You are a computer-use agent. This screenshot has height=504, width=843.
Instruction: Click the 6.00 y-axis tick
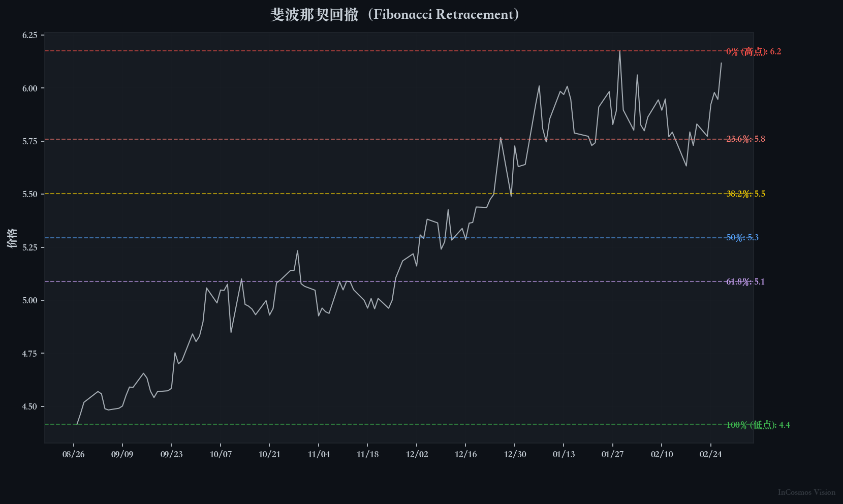[30, 88]
